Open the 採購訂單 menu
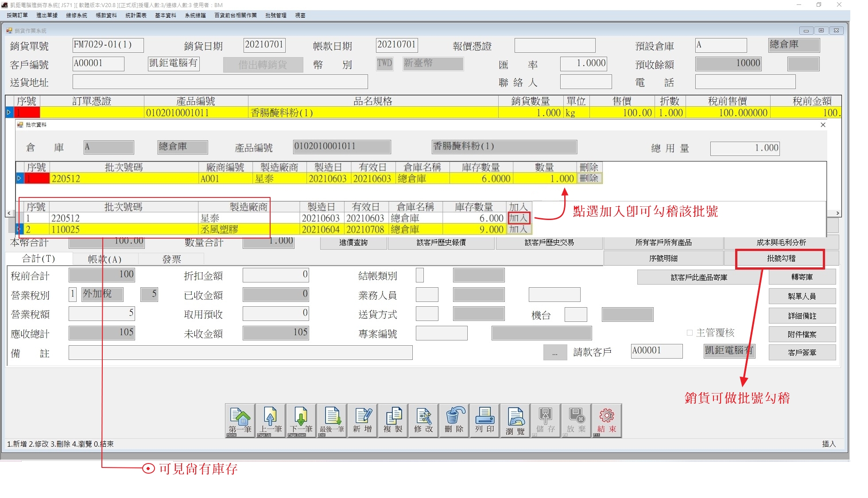Viewport: 868px width, 498px height. [x=17, y=15]
